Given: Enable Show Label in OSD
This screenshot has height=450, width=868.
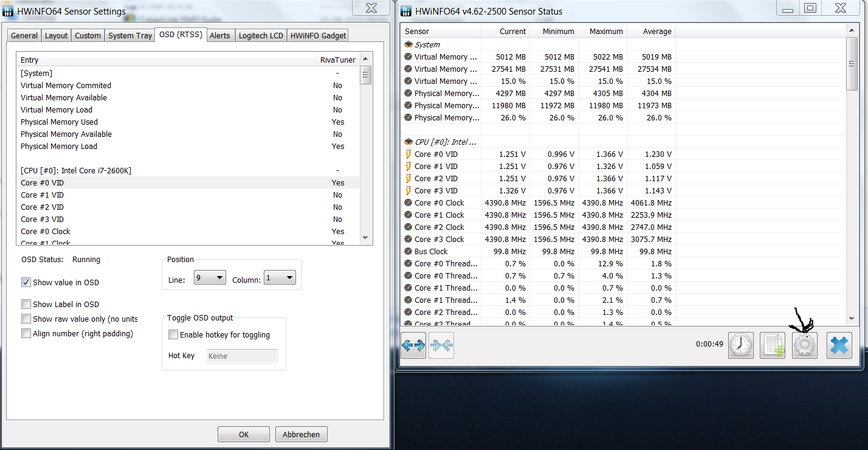Looking at the screenshot, I should click(26, 304).
